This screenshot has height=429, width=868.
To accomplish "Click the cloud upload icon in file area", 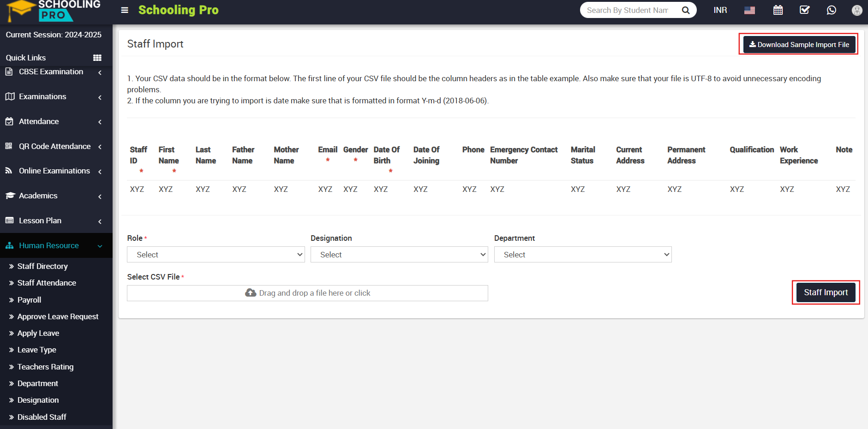I will tap(251, 293).
